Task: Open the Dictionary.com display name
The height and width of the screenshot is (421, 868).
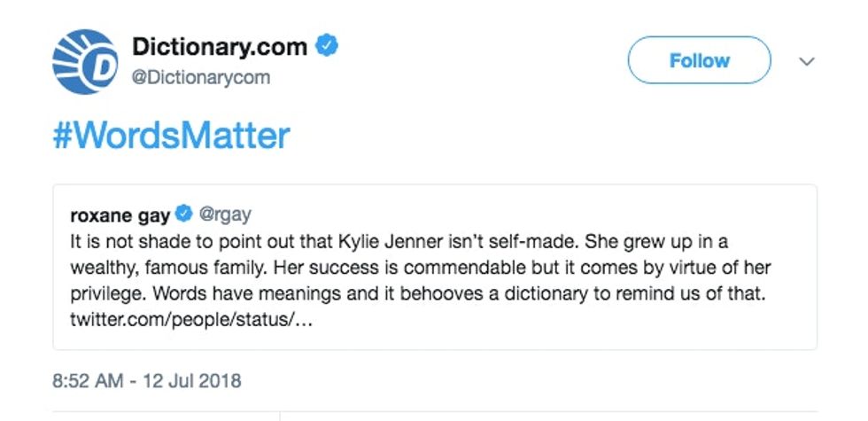Action: coord(219,46)
